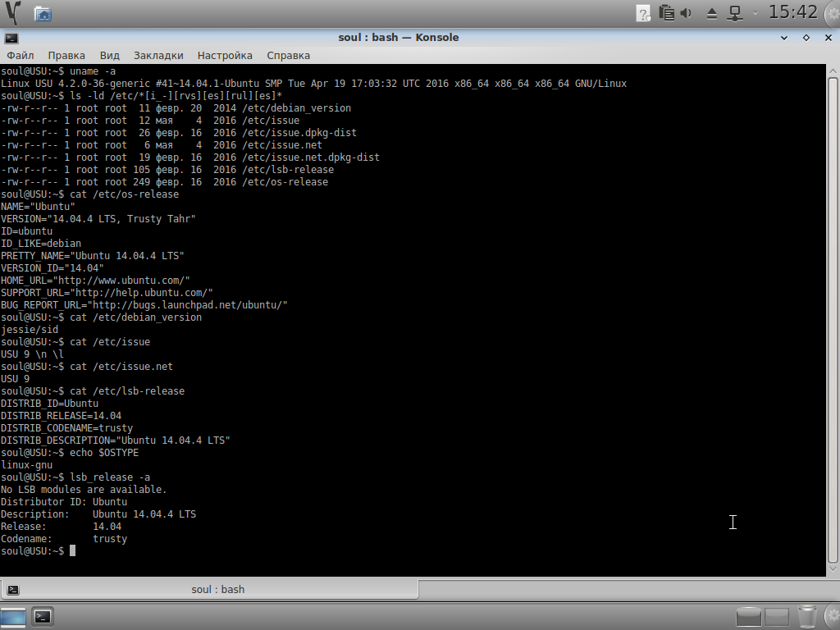Click the 'linux-gnu' output line

(x=27, y=466)
